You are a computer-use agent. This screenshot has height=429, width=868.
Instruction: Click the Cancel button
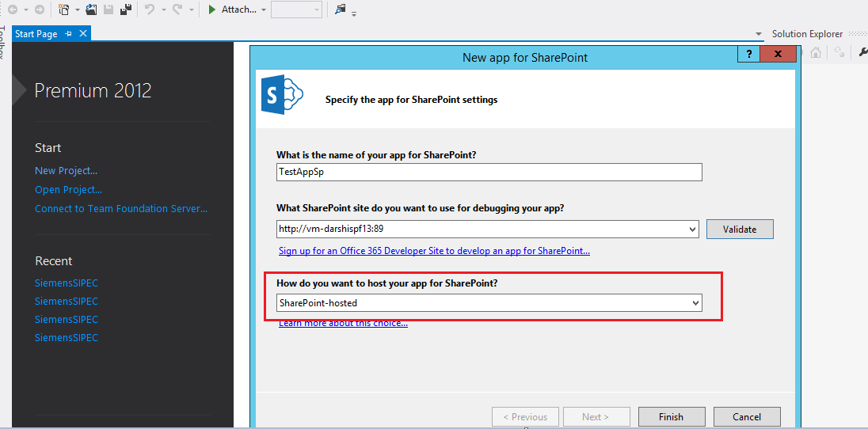pyautogui.click(x=747, y=417)
